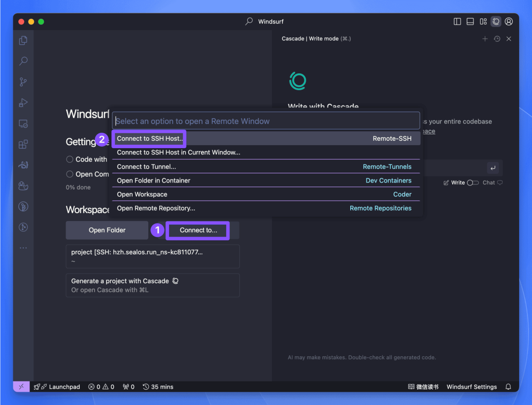The image size is (532, 405).
Task: Open notifications bell in status bar
Action: click(x=508, y=387)
